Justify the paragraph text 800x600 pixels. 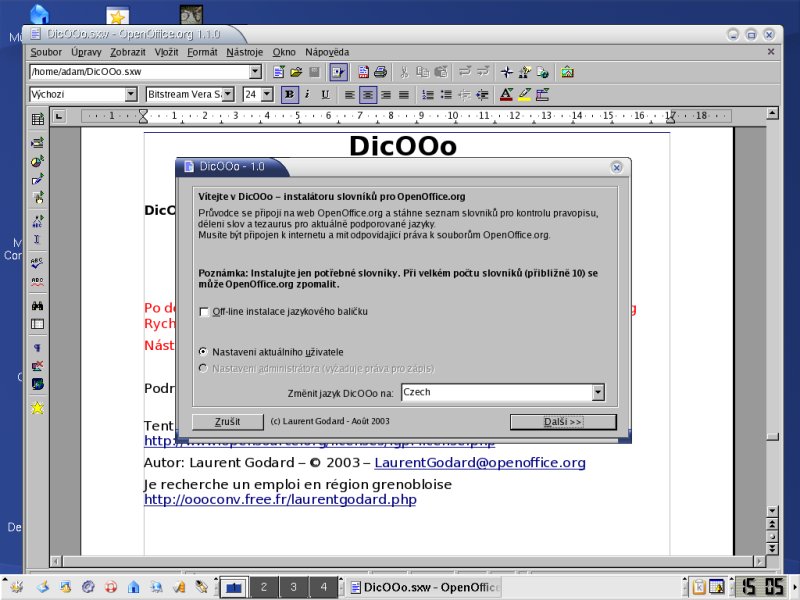click(x=404, y=94)
